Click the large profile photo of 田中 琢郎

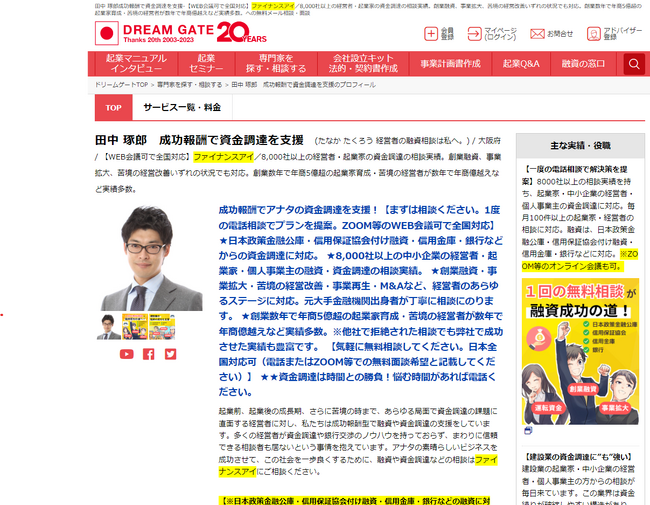pos(151,258)
